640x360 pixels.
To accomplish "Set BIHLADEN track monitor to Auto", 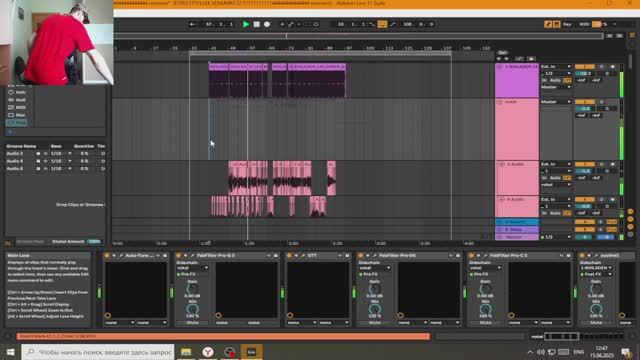I will 555,80.
